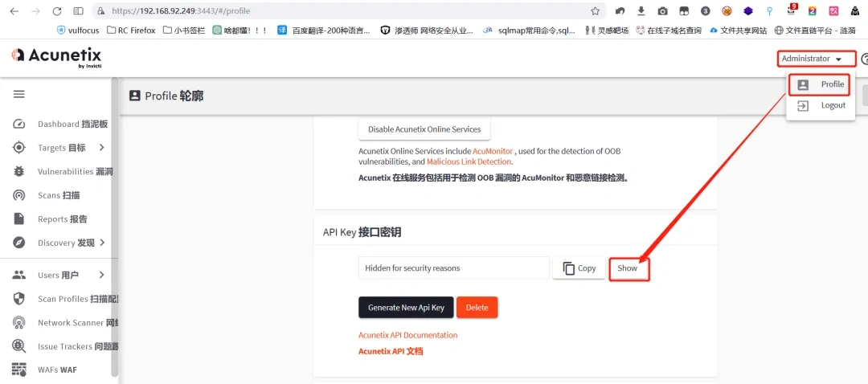This screenshot has width=868, height=384.
Task: Click the Scans radar icon
Action: tap(18, 195)
